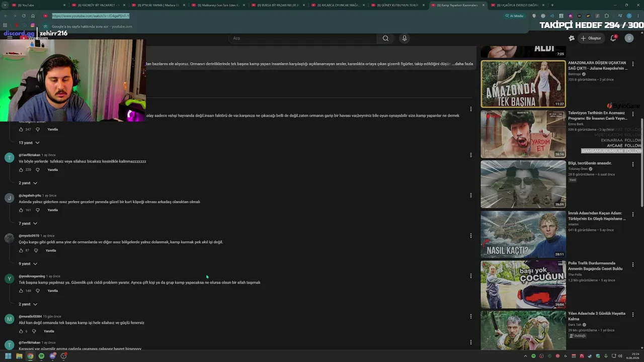Dislike the @mystic0970 comment
The image size is (644, 362).
pos(36,250)
